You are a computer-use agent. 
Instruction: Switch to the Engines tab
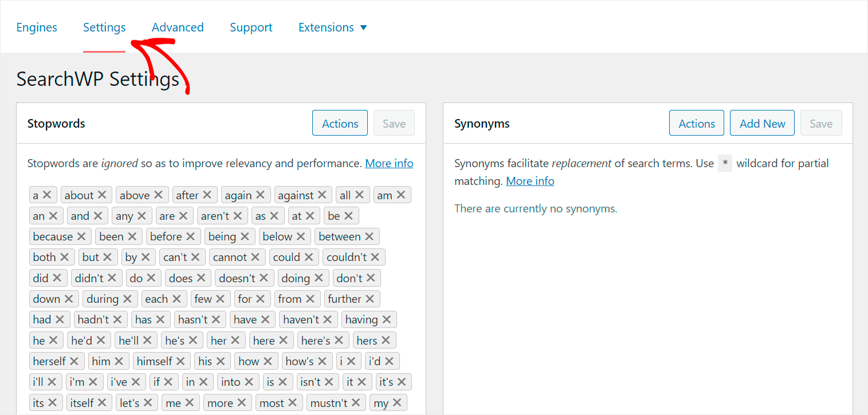37,27
